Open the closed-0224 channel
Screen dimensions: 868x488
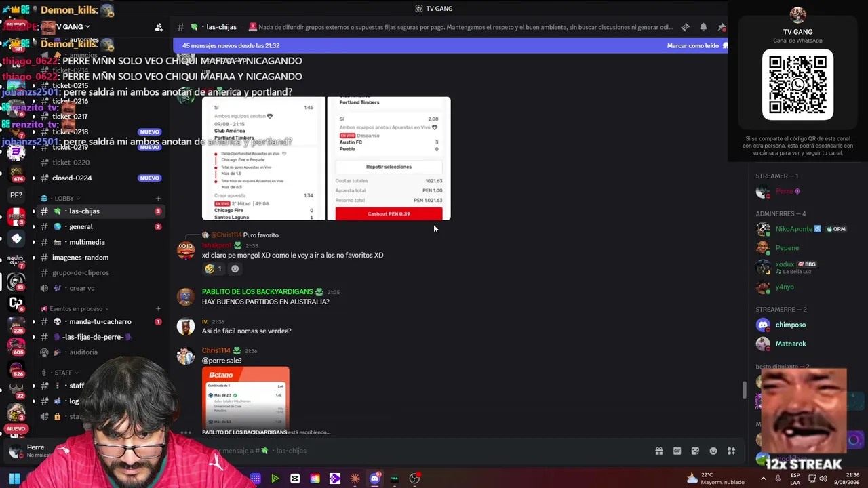point(101,178)
